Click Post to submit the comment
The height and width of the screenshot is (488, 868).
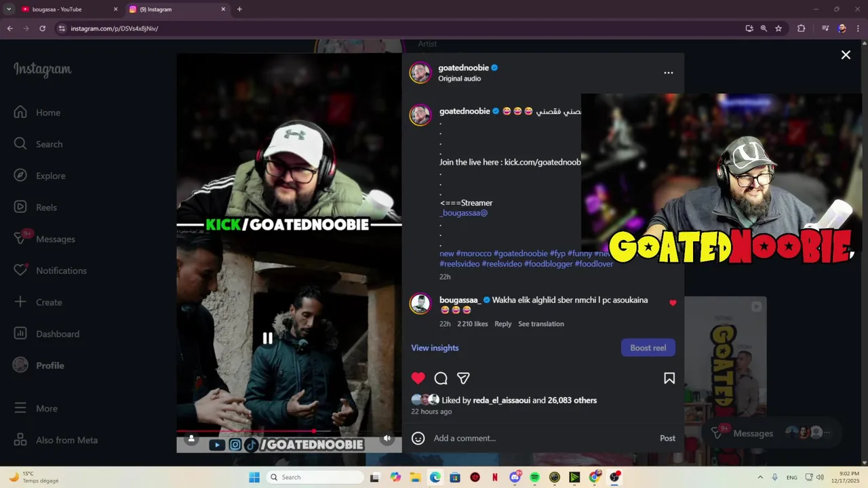pos(667,439)
